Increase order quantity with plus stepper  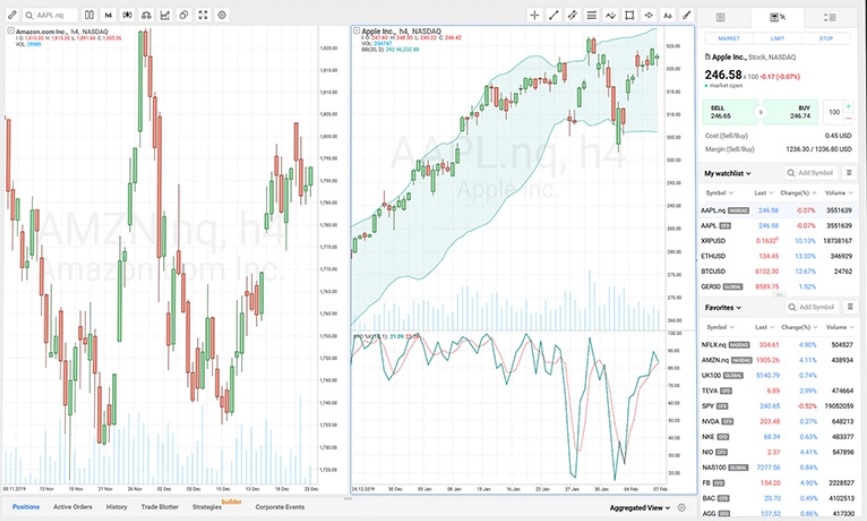849,106
